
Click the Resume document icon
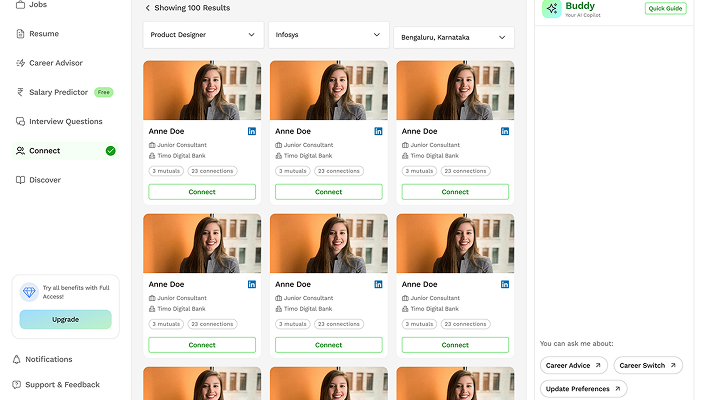[x=20, y=34]
